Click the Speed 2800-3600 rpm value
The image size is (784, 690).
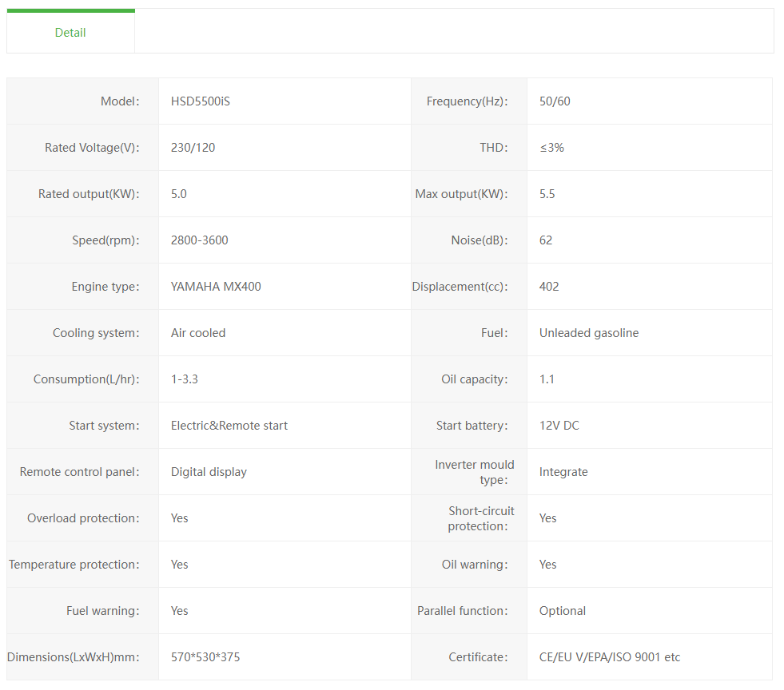199,240
